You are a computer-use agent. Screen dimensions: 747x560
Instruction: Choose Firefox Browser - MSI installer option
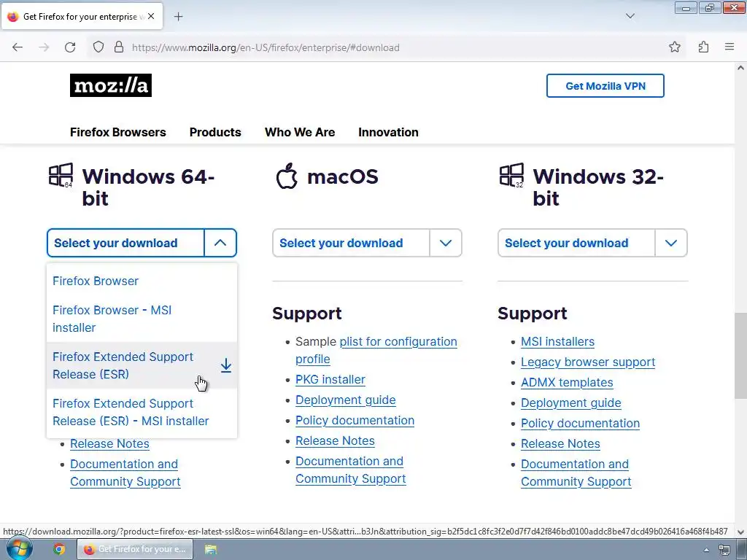pos(142,319)
